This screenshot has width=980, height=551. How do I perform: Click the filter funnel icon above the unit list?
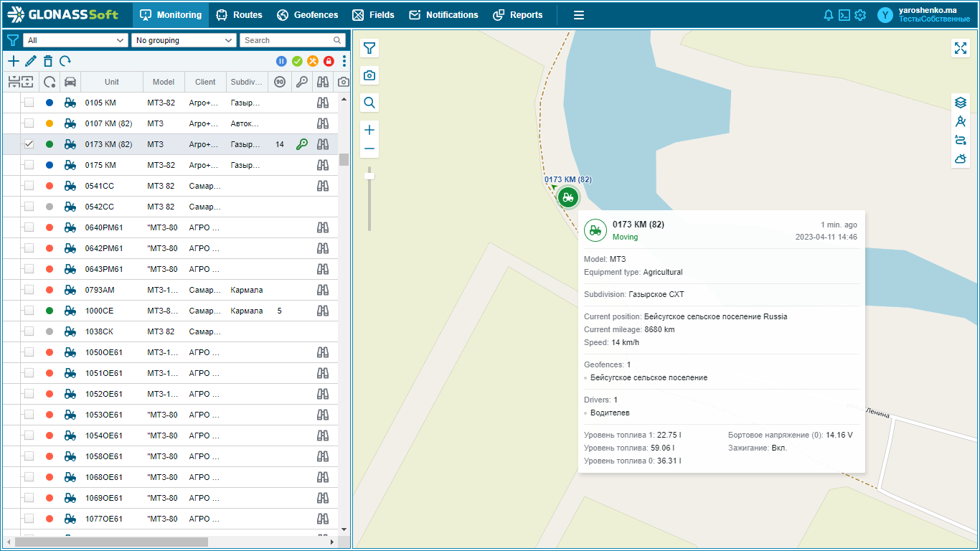coord(13,40)
